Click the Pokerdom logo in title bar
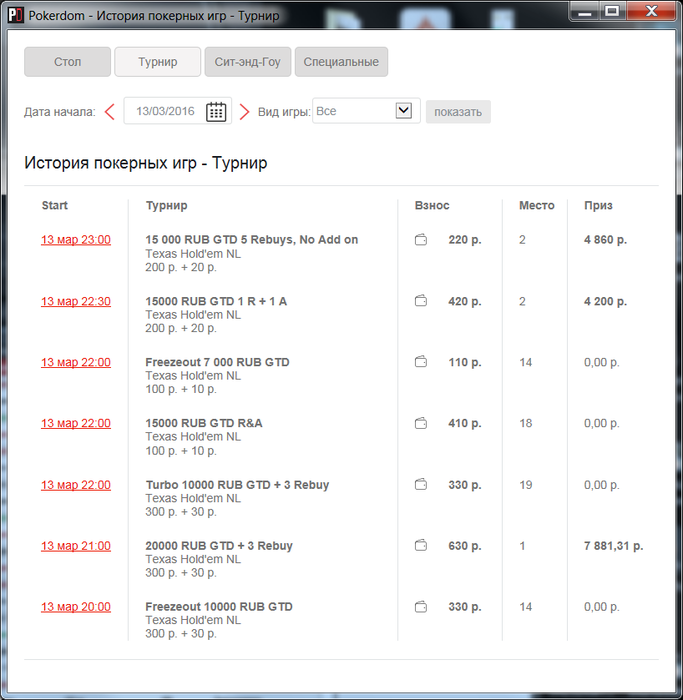 (16, 15)
